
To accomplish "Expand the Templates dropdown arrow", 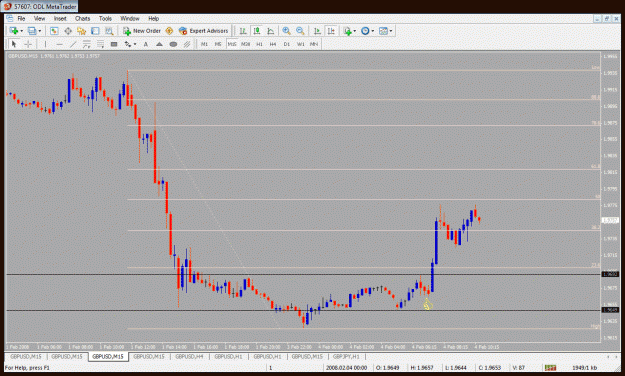I will click(391, 31).
